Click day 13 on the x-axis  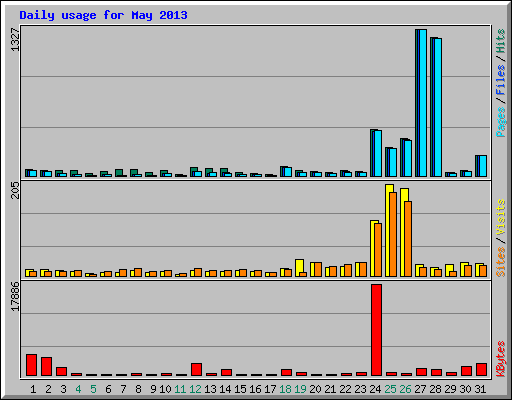pyautogui.click(x=210, y=389)
